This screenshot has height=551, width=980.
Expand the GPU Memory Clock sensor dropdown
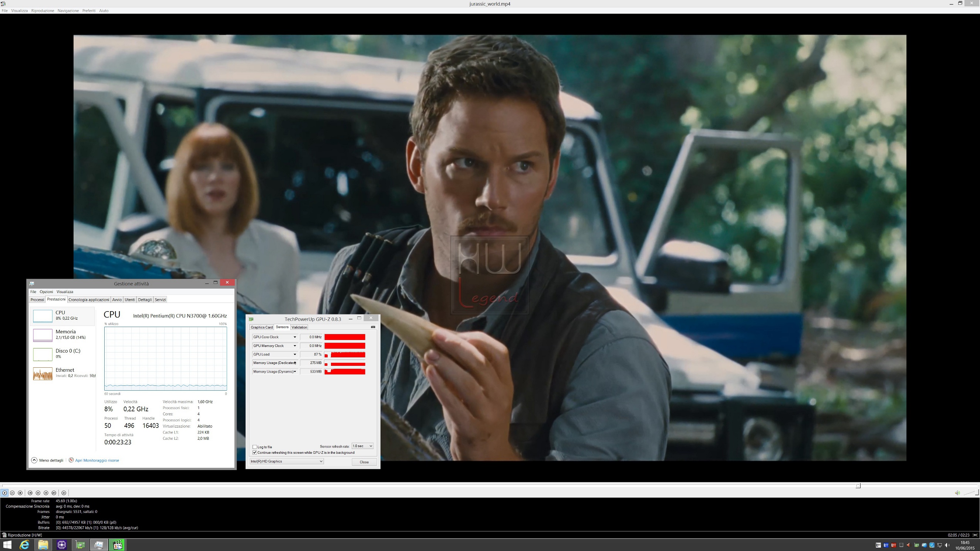coord(294,346)
